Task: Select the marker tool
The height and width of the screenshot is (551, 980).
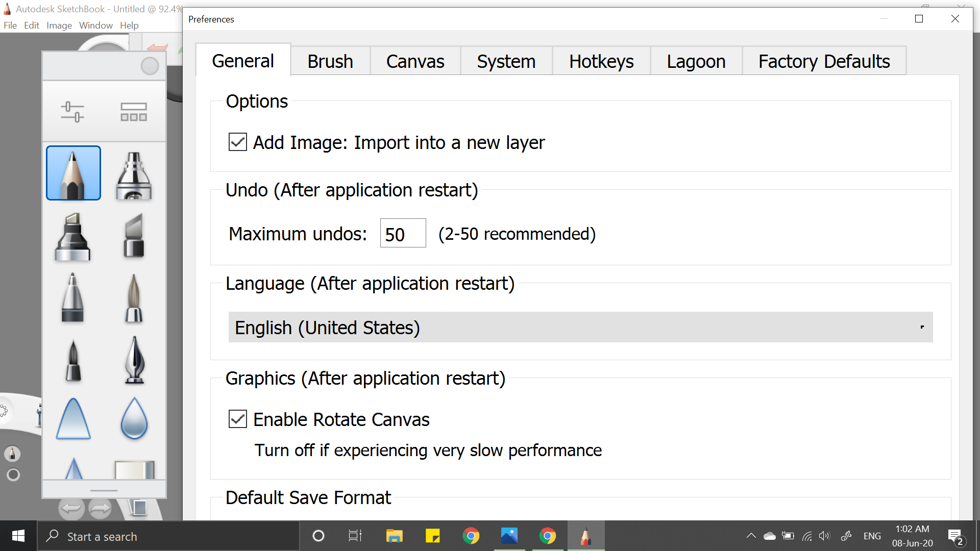Action: click(73, 236)
